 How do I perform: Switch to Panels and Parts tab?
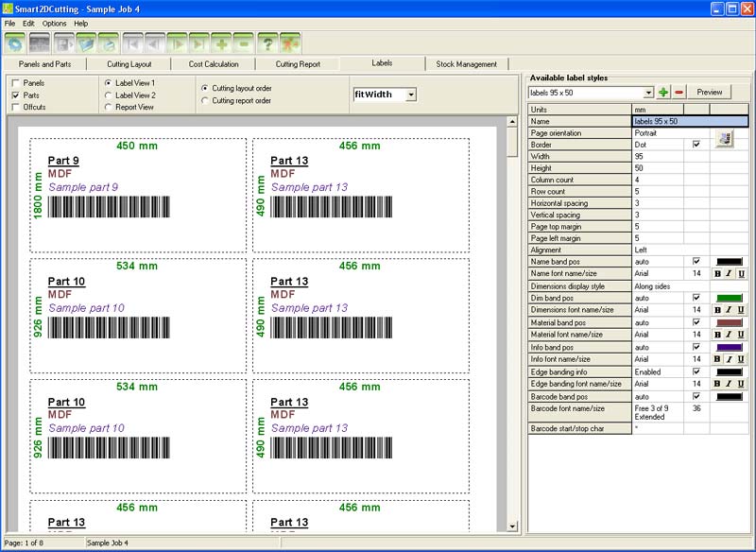[44, 64]
